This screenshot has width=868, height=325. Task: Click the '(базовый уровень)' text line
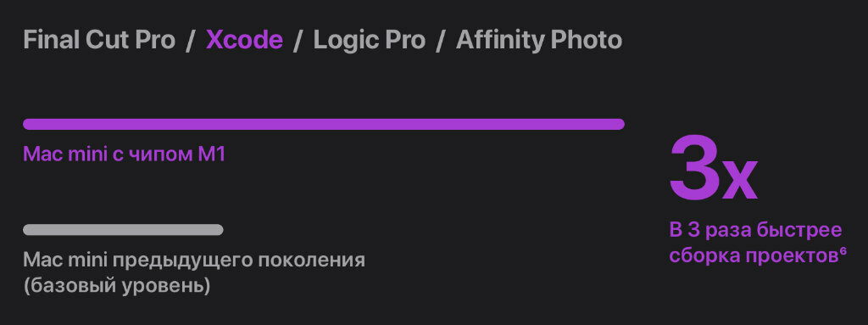(117, 287)
